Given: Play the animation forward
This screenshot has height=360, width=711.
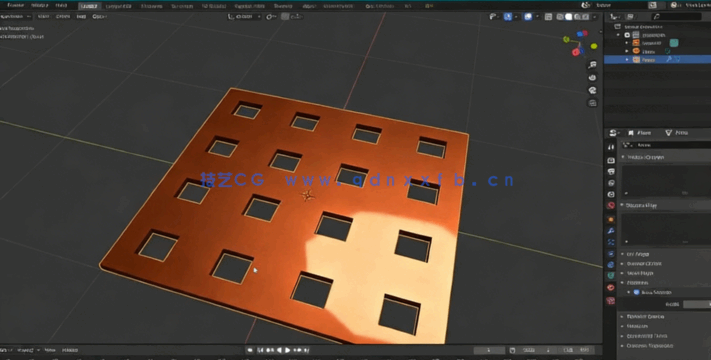Looking at the screenshot, I should pyautogui.click(x=287, y=350).
